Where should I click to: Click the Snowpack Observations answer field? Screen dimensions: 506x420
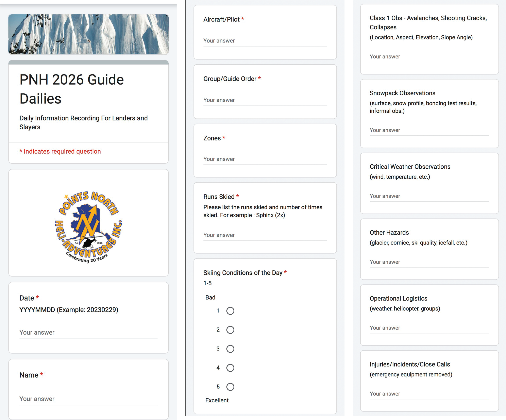pos(429,130)
